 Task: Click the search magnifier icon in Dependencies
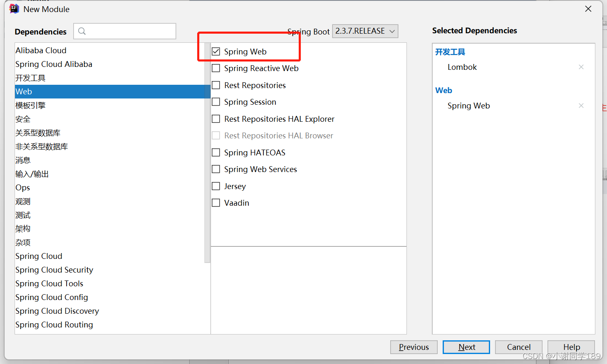click(x=82, y=31)
